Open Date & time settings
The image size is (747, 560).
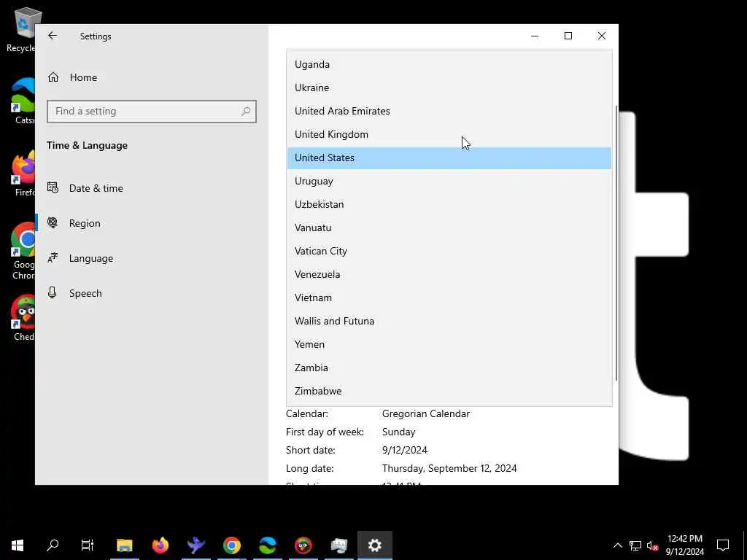pyautogui.click(x=152, y=188)
